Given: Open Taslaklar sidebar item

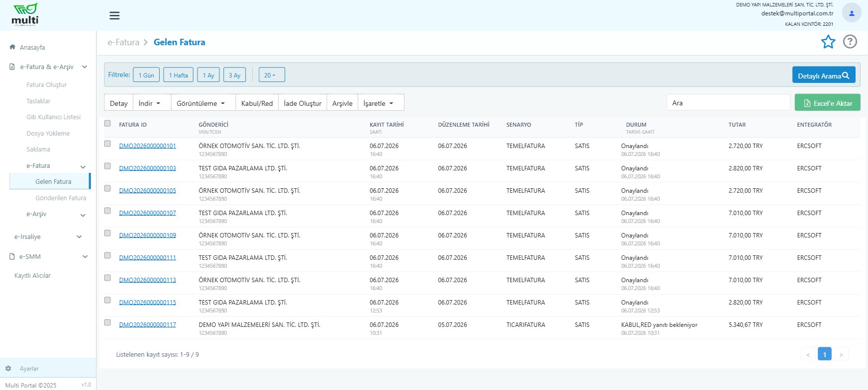Looking at the screenshot, I should tap(38, 101).
